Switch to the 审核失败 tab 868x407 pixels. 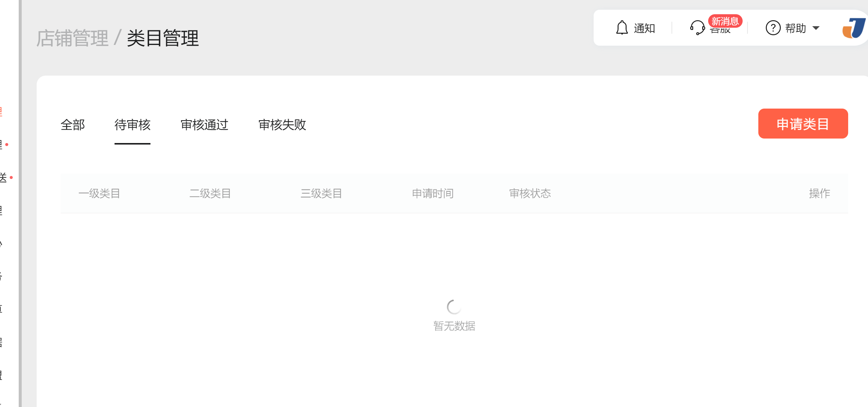(282, 125)
